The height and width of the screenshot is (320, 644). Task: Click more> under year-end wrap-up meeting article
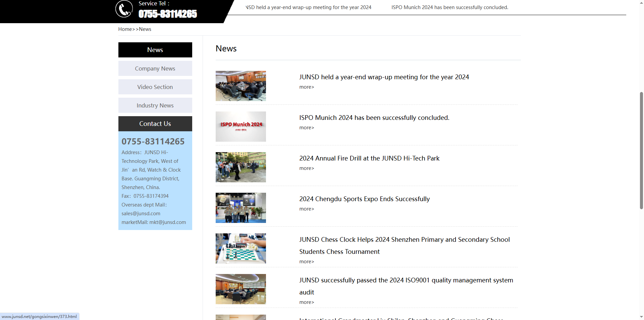[x=307, y=87]
